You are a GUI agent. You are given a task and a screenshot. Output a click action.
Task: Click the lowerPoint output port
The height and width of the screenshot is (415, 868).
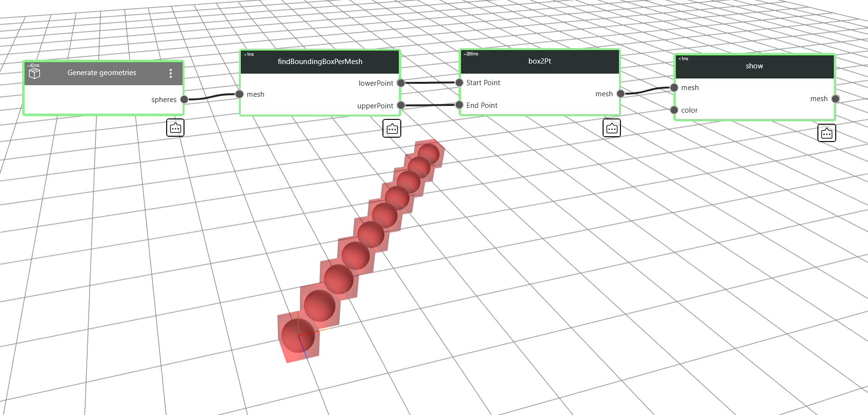[x=401, y=83]
